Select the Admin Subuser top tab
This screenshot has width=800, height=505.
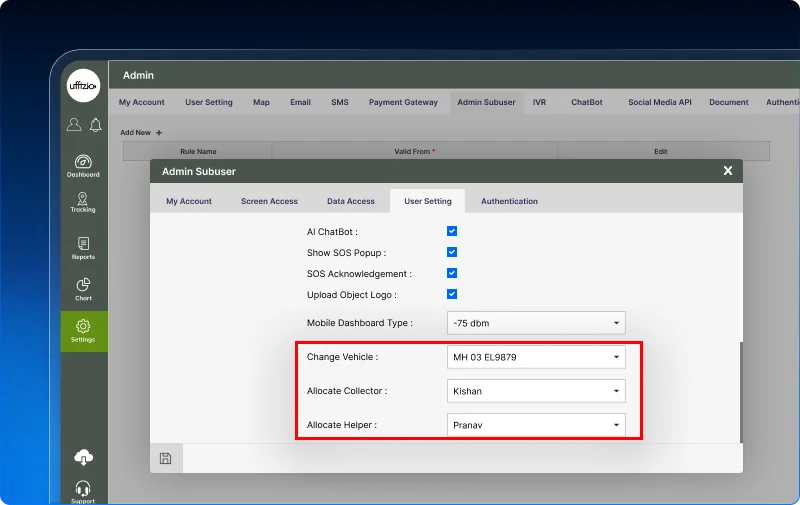pos(486,102)
